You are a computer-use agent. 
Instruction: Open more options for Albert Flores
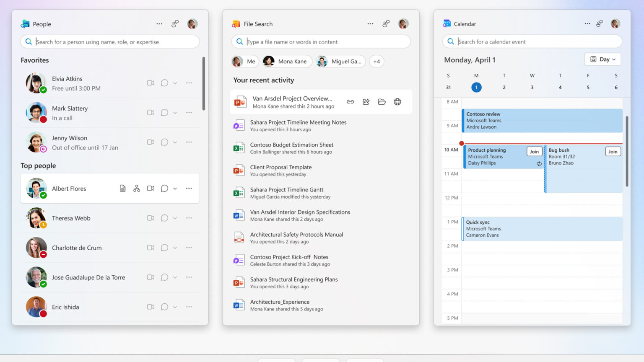click(189, 189)
